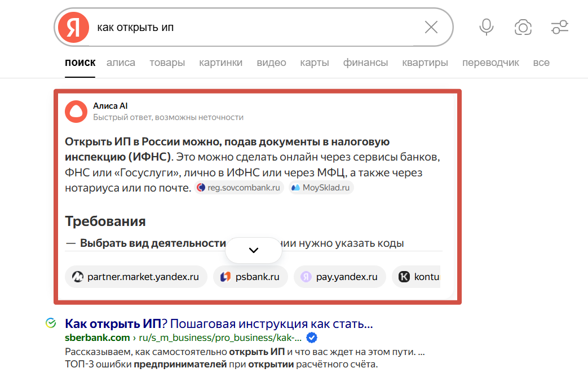Screen dimensions: 588x386
Task: Open the переводчик tab
Action: [490, 63]
